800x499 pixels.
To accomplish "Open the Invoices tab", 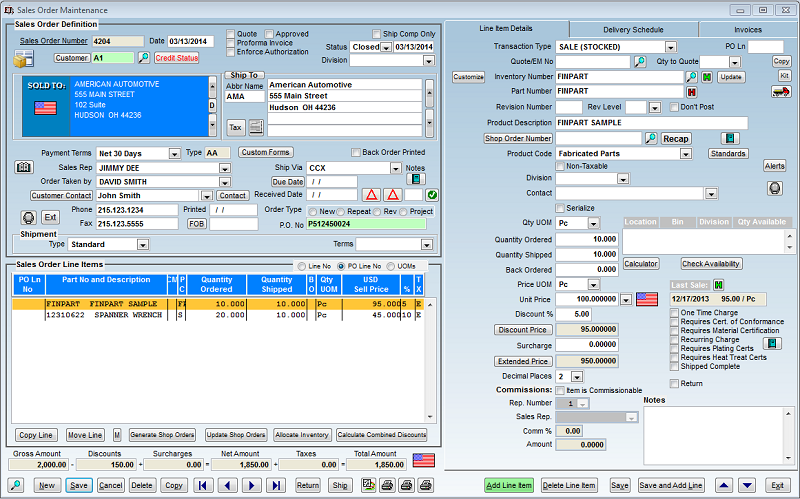I will 747,30.
